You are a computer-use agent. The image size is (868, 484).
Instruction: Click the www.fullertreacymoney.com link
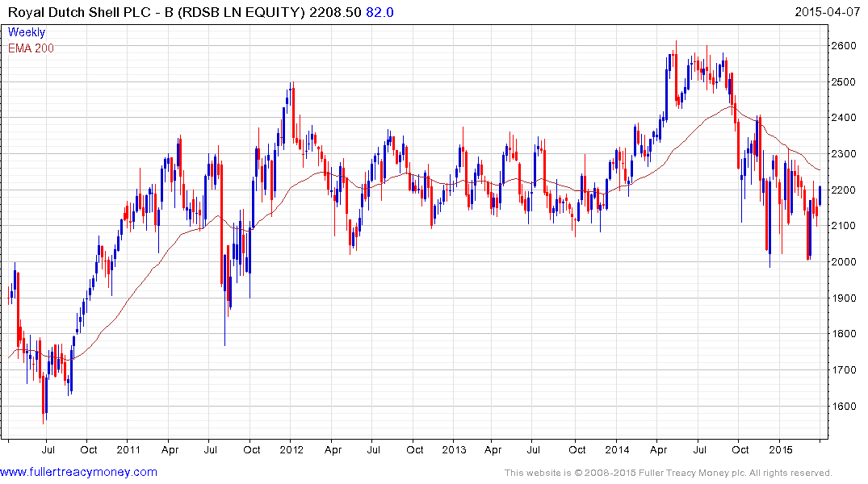(78, 472)
